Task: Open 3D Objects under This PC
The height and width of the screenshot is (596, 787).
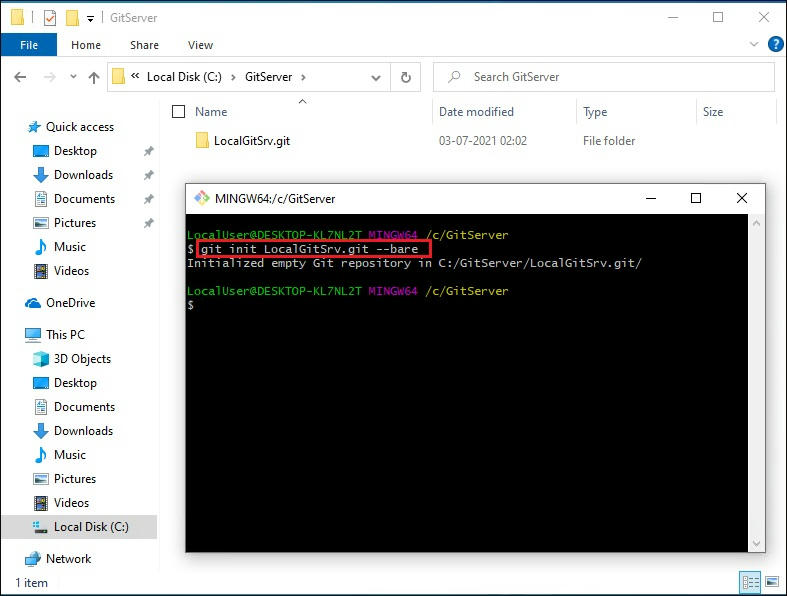Action: click(82, 359)
